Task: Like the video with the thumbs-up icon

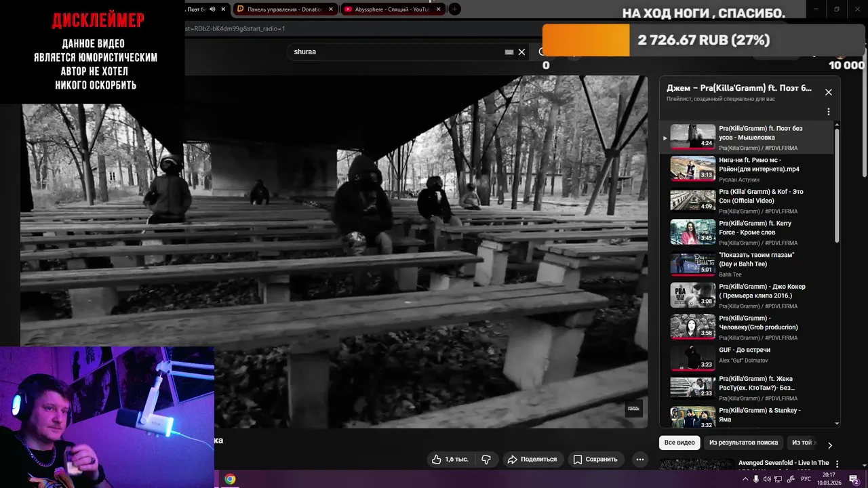Action: 437,459
